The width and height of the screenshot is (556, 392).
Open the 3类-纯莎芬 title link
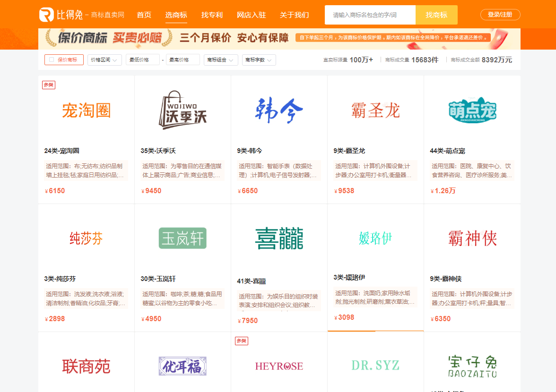click(60, 279)
